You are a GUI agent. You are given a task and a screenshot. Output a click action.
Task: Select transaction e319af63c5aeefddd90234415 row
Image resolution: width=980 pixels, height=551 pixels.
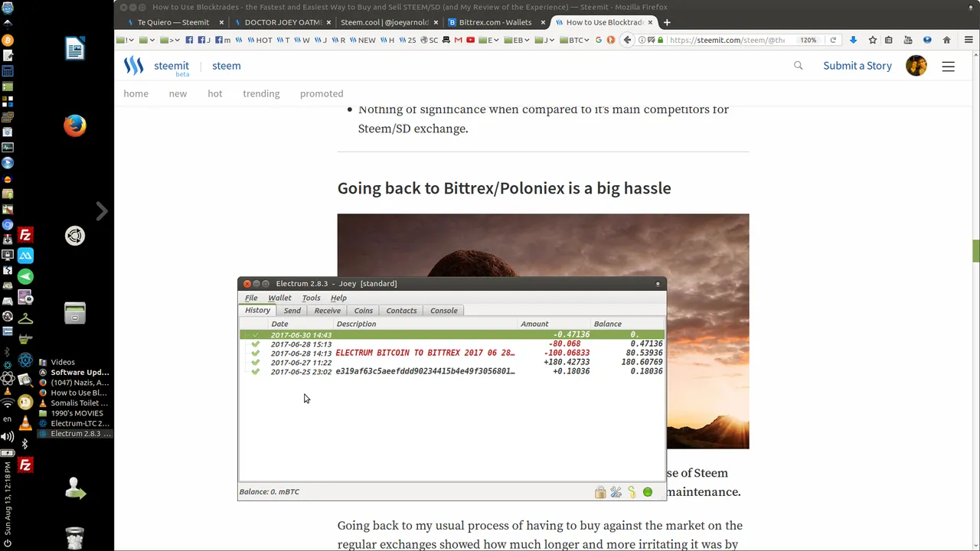[x=452, y=372]
